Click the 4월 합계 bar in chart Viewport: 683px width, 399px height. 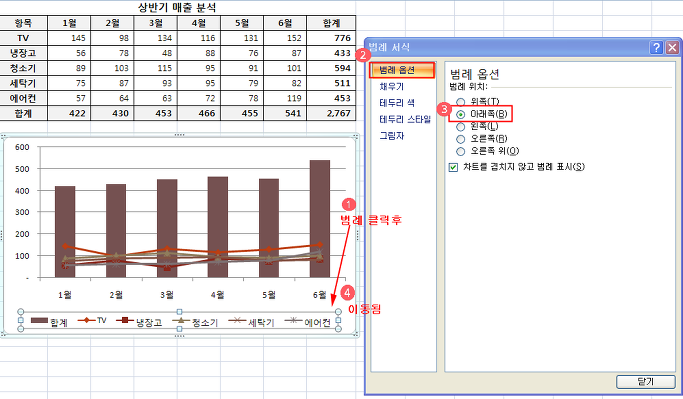pos(218,227)
